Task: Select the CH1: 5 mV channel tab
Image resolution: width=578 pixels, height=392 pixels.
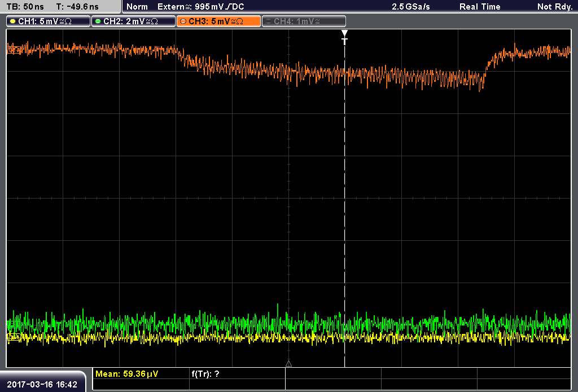Action: (x=49, y=21)
